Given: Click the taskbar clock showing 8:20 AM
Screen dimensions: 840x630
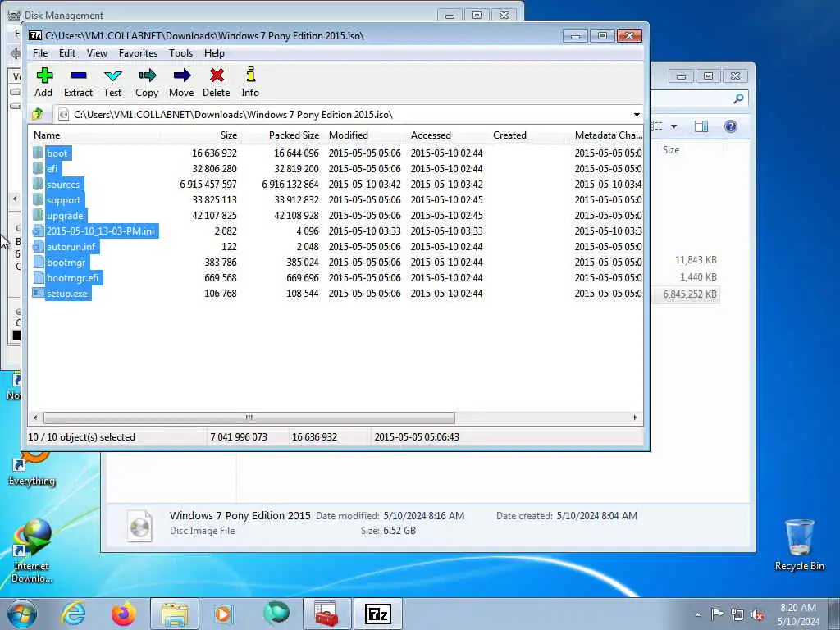Looking at the screenshot, I should [x=798, y=614].
